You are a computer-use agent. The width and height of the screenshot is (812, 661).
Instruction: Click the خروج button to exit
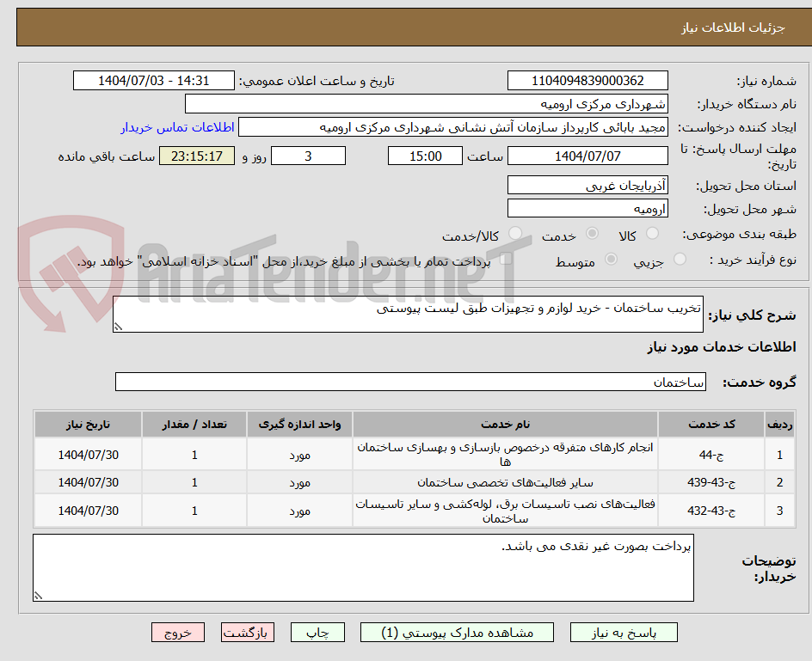click(x=178, y=632)
